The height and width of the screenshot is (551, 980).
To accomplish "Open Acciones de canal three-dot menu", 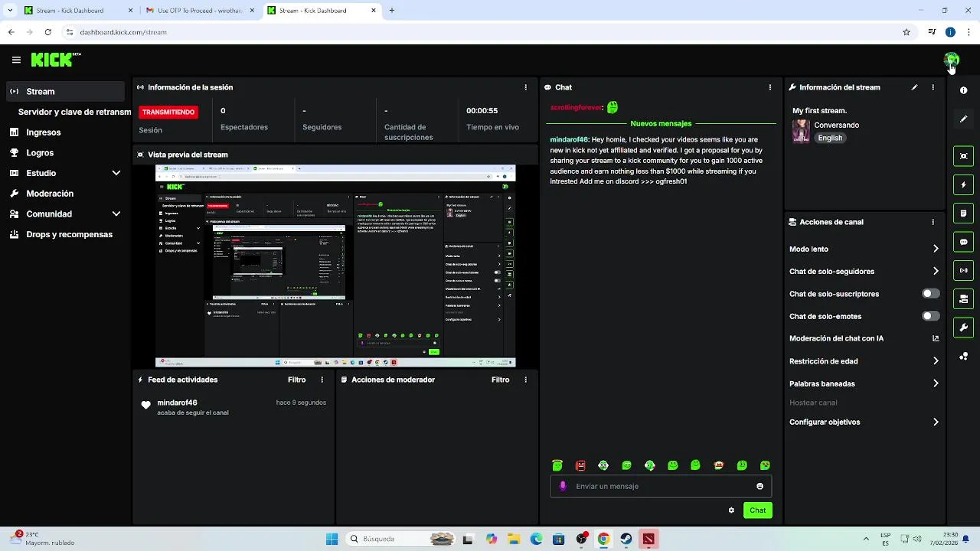I will pyautogui.click(x=933, y=222).
